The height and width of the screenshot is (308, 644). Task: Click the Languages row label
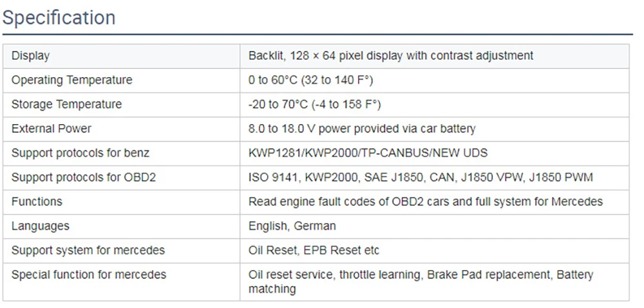tap(40, 226)
